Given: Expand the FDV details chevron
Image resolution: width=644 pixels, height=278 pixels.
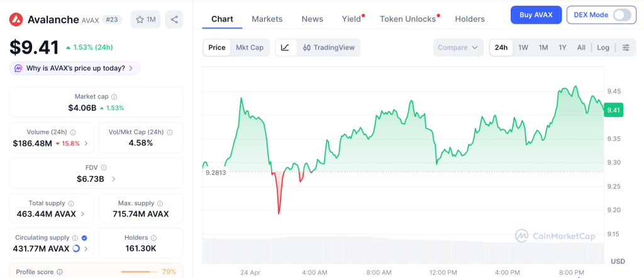Looking at the screenshot, I should (x=113, y=179).
